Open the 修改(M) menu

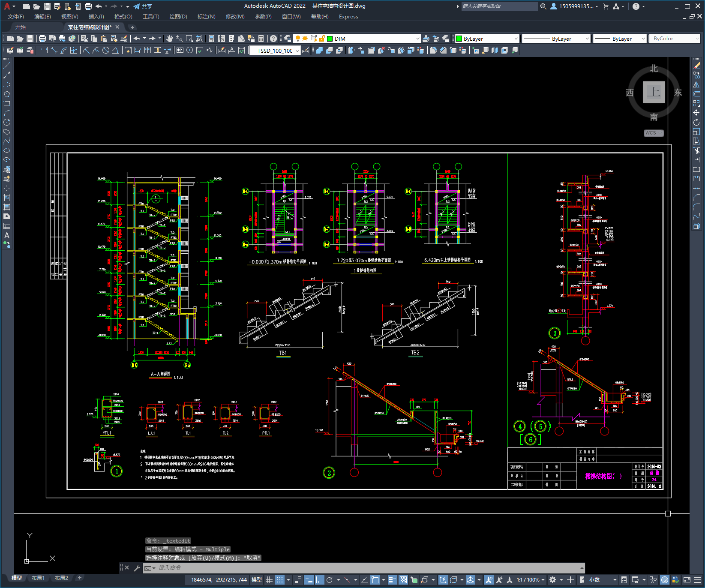235,17
